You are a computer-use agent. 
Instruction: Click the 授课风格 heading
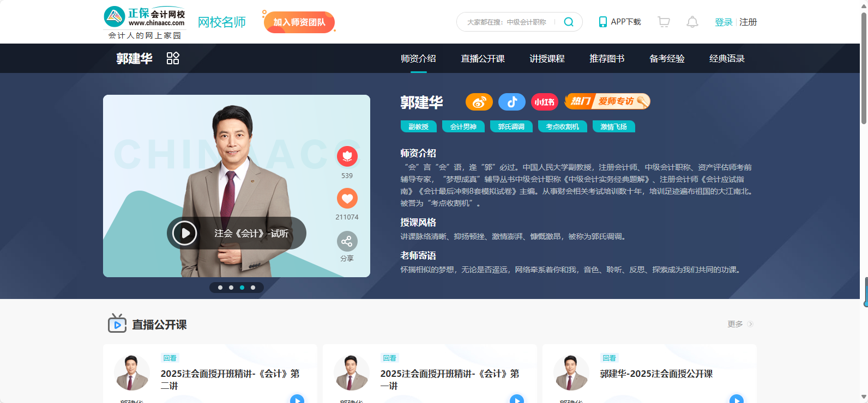[x=418, y=222]
